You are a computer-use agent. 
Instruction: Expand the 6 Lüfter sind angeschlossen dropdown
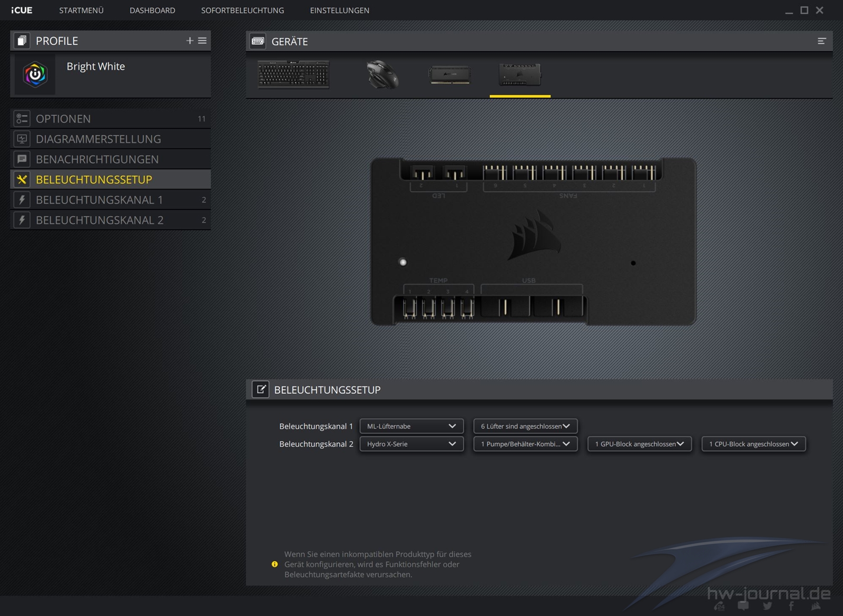525,426
